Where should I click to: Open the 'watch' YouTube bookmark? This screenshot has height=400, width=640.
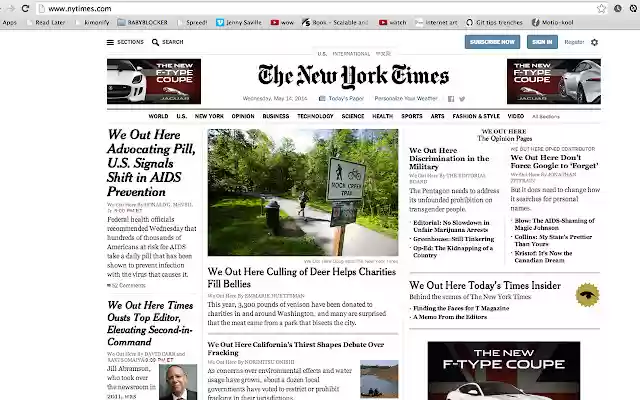point(393,22)
